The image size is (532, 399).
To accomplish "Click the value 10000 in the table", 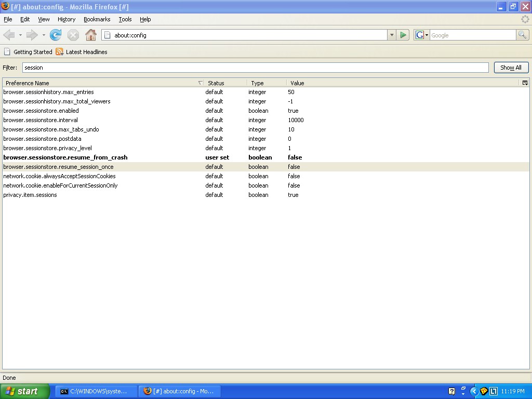I will point(296,120).
